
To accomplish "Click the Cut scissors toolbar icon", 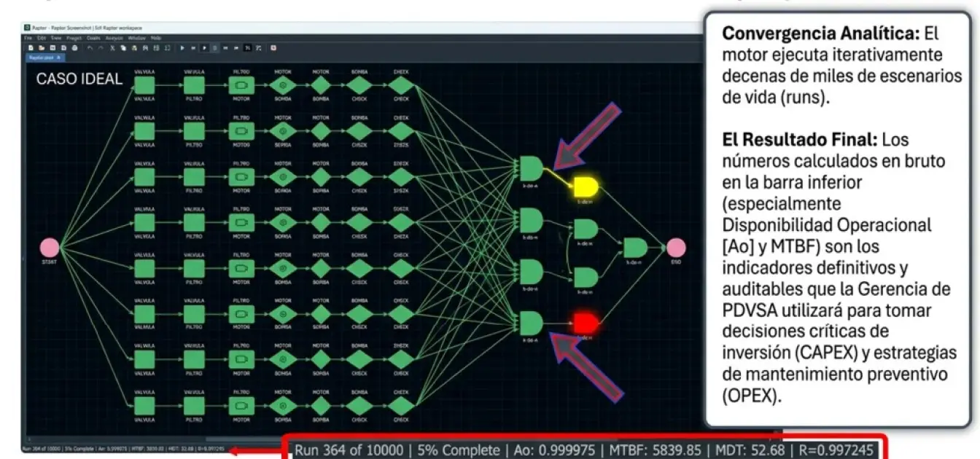I will [x=112, y=47].
